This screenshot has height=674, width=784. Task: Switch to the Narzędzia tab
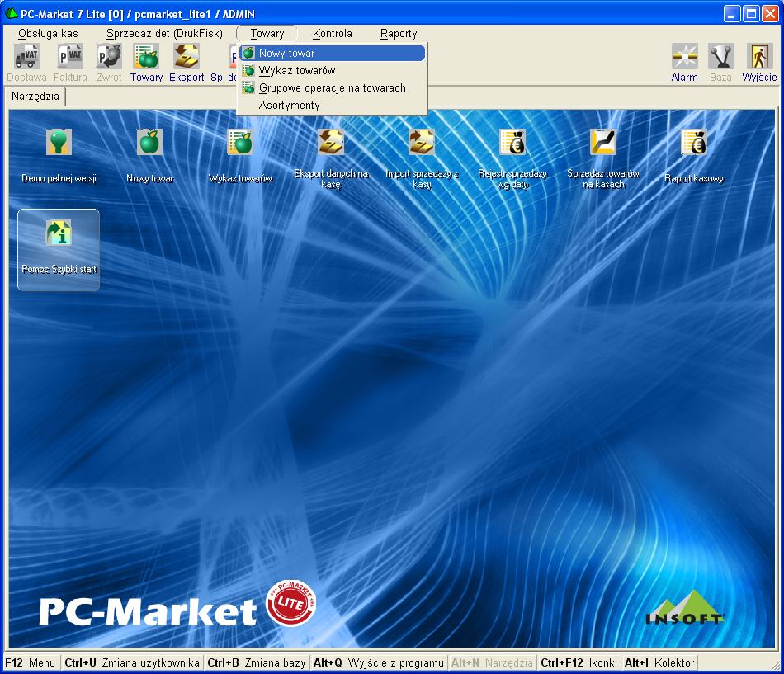coord(35,97)
